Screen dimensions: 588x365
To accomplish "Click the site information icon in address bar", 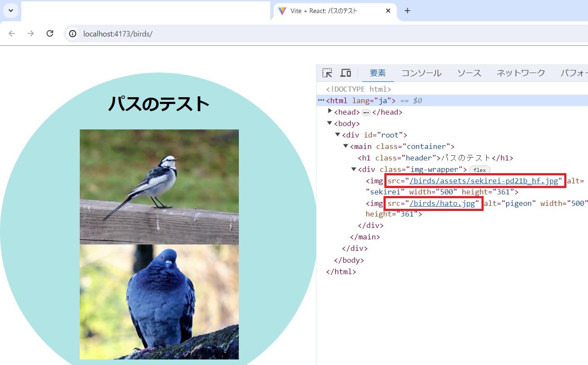I will pyautogui.click(x=73, y=34).
